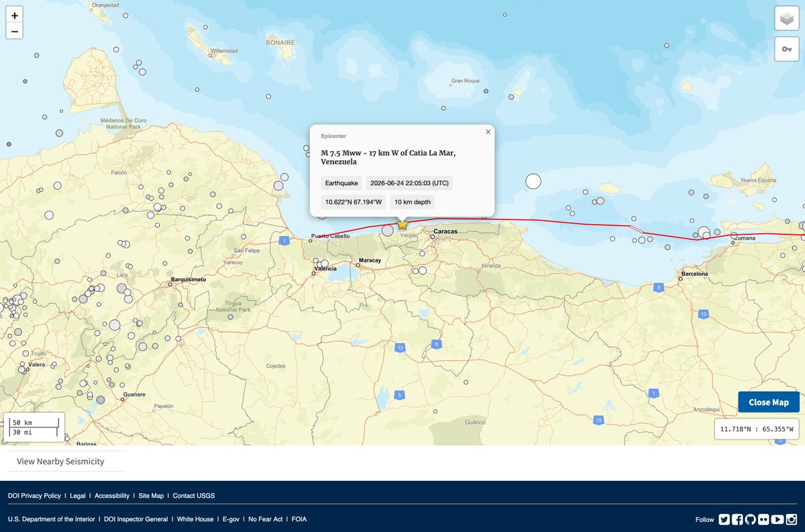The height and width of the screenshot is (532, 805).
Task: Click the earthquake title M 7.5 Mww
Action: (x=388, y=157)
